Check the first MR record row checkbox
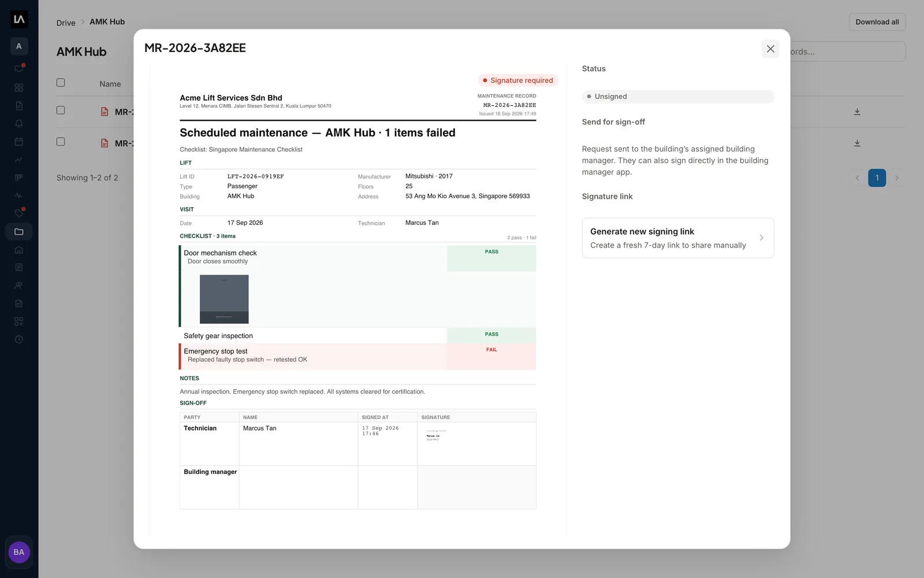924x578 pixels. coord(61,110)
